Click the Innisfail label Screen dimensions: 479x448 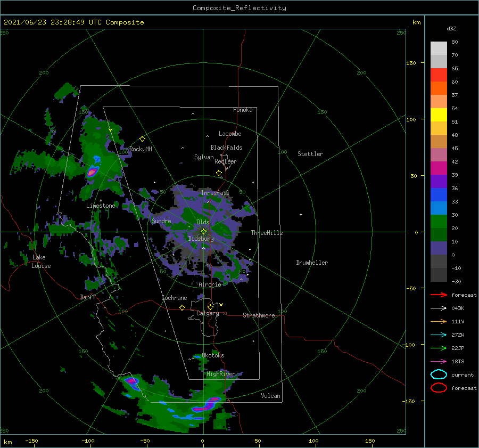215,193
